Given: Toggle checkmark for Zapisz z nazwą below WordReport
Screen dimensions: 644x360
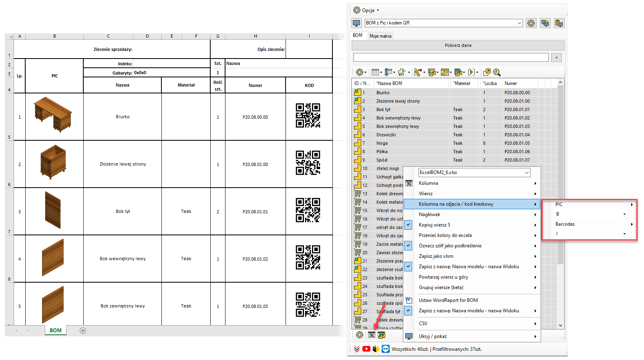Looking at the screenshot, I should click(x=409, y=311).
